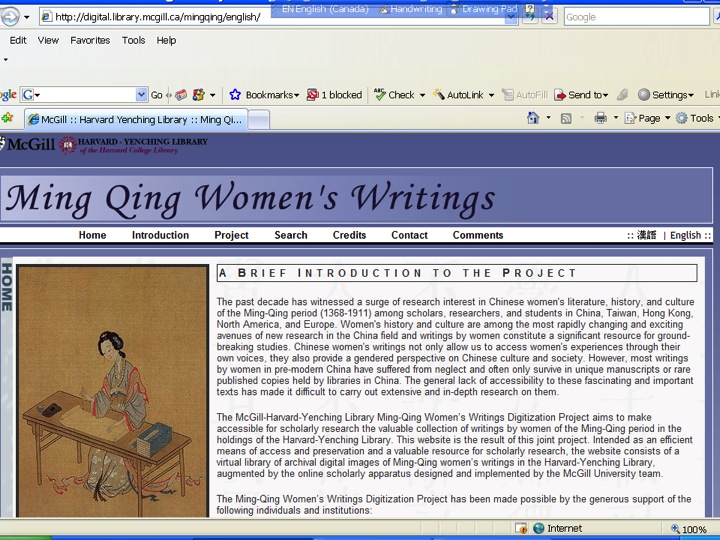The height and width of the screenshot is (540, 720).
Task: Open Google Toolbar Settings
Action: [x=665, y=95]
